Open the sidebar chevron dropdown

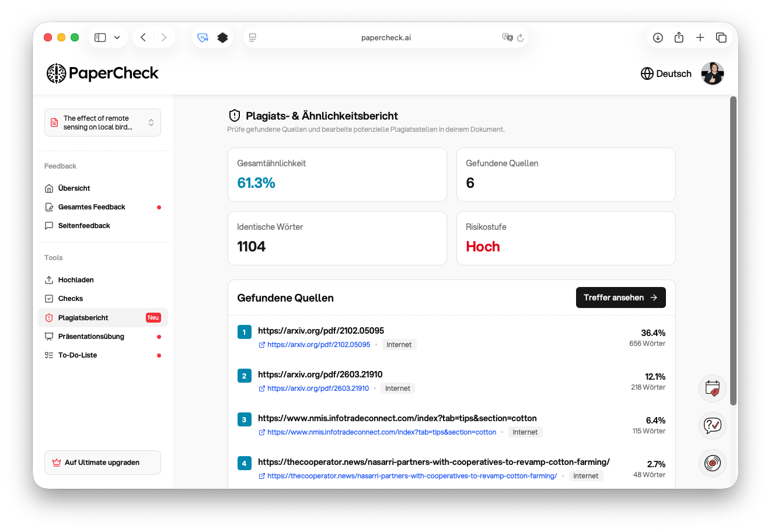tap(116, 37)
